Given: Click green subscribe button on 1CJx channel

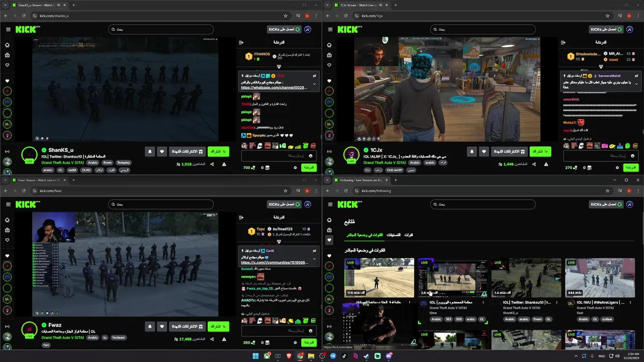Looking at the screenshot, I should click(540, 151).
